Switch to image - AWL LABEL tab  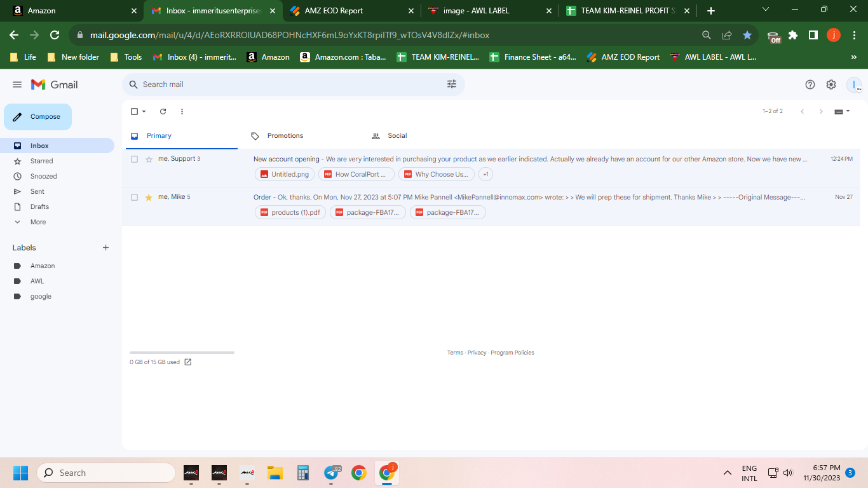click(x=489, y=11)
